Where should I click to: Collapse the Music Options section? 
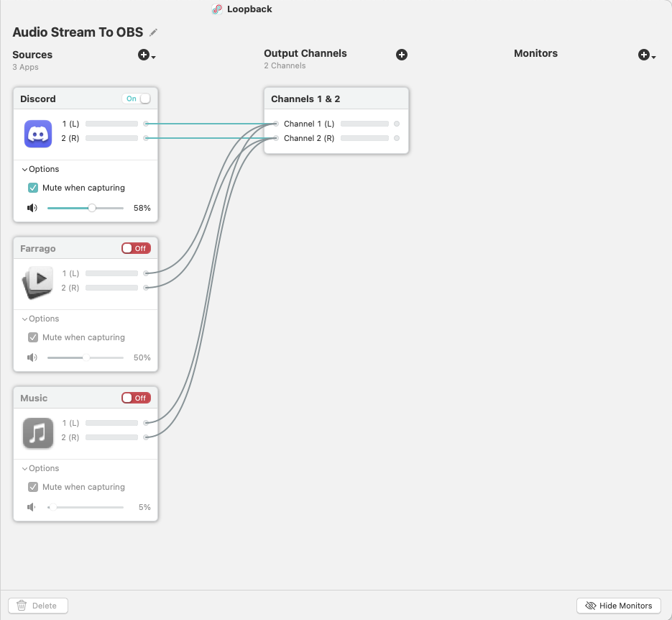[x=24, y=469]
